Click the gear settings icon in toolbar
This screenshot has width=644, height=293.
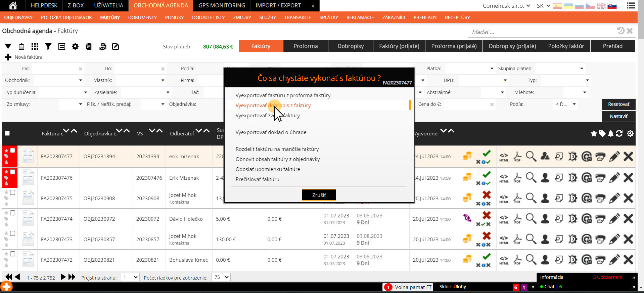point(75,46)
